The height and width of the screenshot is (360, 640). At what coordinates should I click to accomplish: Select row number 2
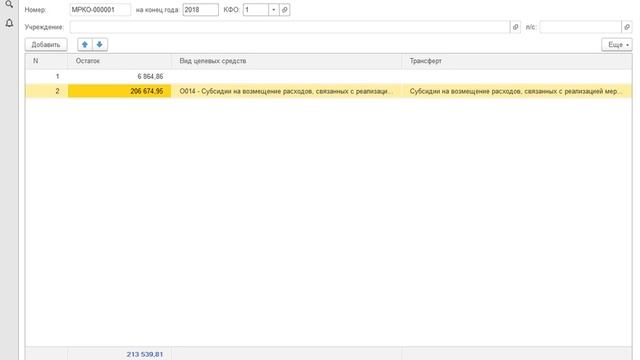[x=46, y=91]
